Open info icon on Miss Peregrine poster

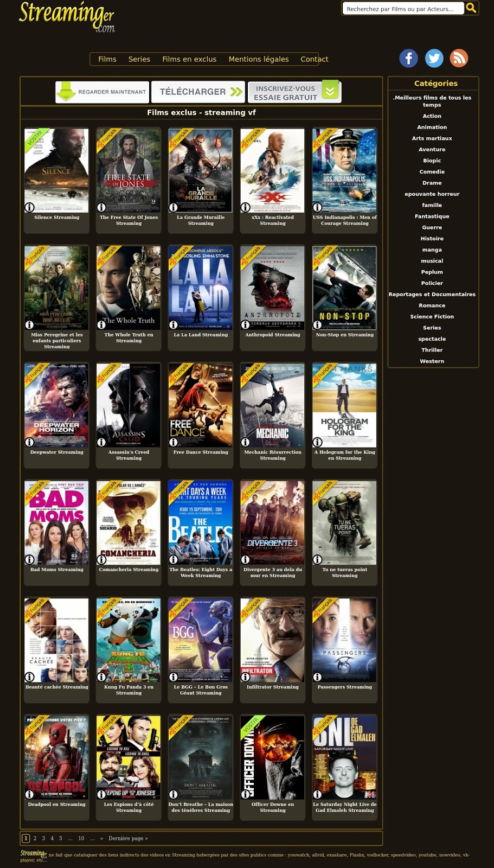coord(30,324)
